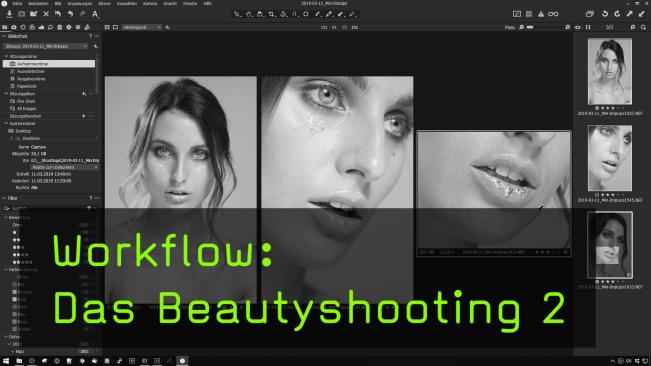The width and height of the screenshot is (651, 366).
Task: Collapse the Bibliothek panel
Action: click(x=4, y=37)
